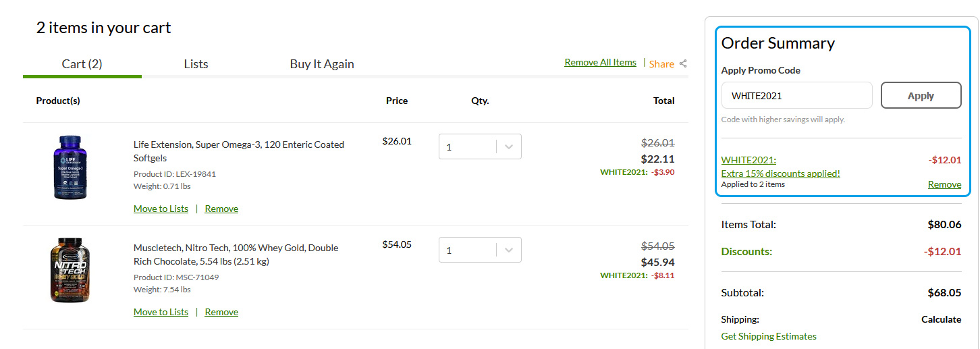
Task: Switch to the Lists tab
Action: tap(196, 64)
